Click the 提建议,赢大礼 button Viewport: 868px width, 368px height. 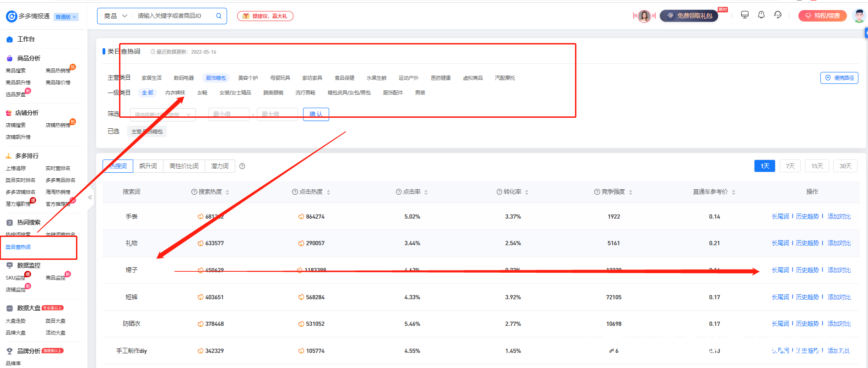pyautogui.click(x=265, y=16)
